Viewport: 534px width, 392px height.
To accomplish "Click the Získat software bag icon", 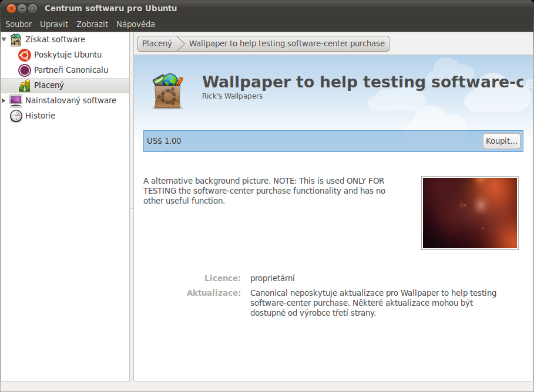I will point(16,39).
